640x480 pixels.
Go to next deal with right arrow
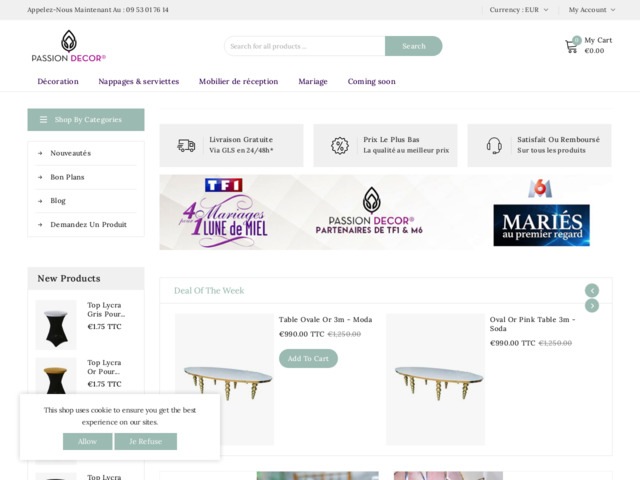click(592, 305)
